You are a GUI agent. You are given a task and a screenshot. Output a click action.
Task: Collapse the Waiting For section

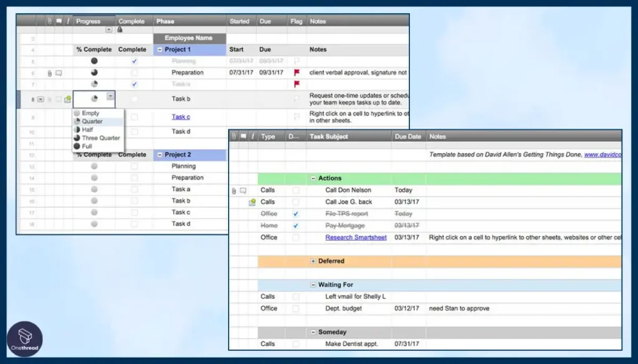tap(313, 285)
